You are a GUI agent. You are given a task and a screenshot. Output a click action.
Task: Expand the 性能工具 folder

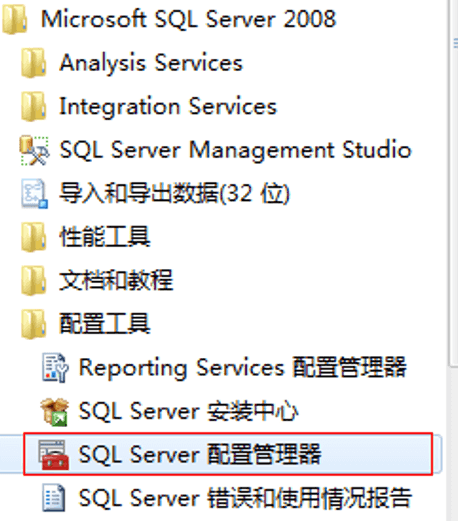(86, 237)
